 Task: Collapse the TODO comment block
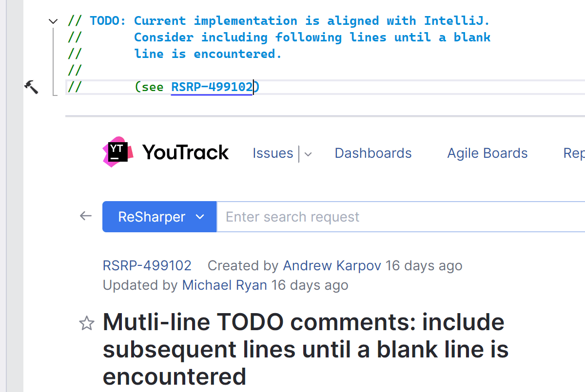pyautogui.click(x=53, y=21)
